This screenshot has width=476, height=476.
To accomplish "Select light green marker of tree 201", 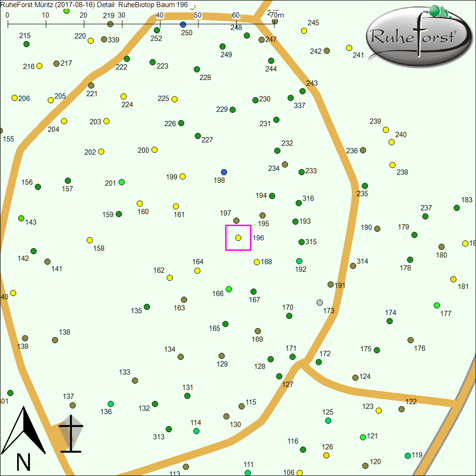I will 121,182.
